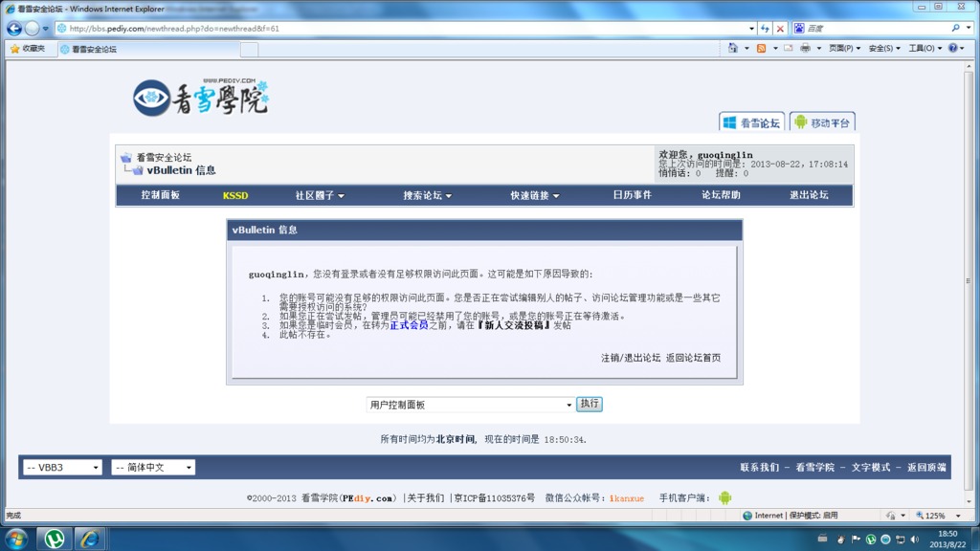Image resolution: width=980 pixels, height=551 pixels.
Task: Click the small new tab button
Action: 249,50
